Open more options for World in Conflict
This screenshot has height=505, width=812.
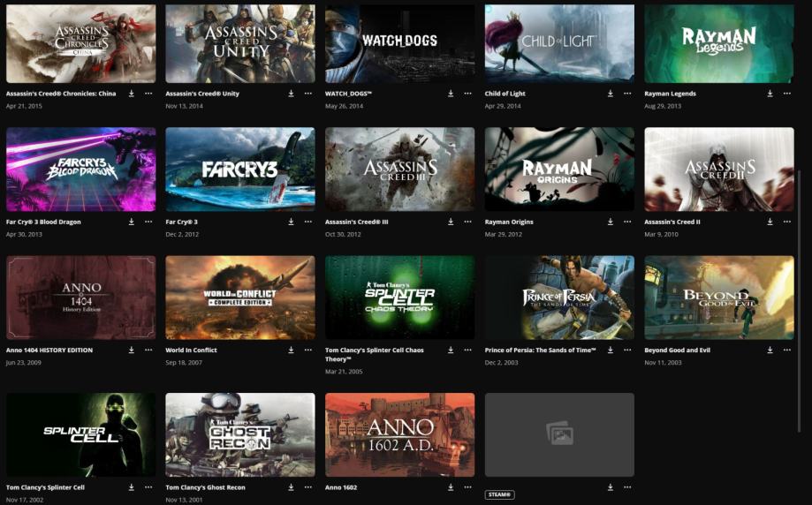click(308, 350)
